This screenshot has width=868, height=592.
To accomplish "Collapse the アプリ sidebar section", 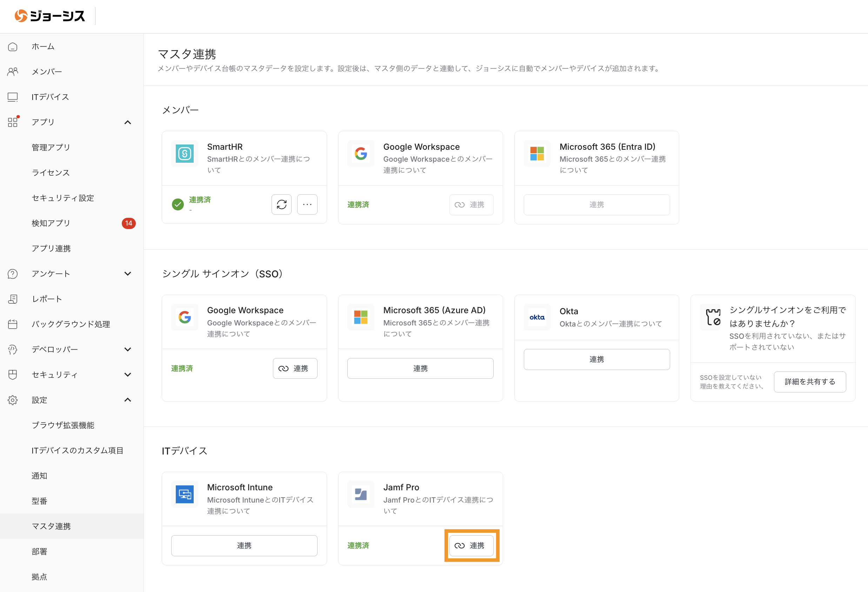I will click(128, 122).
